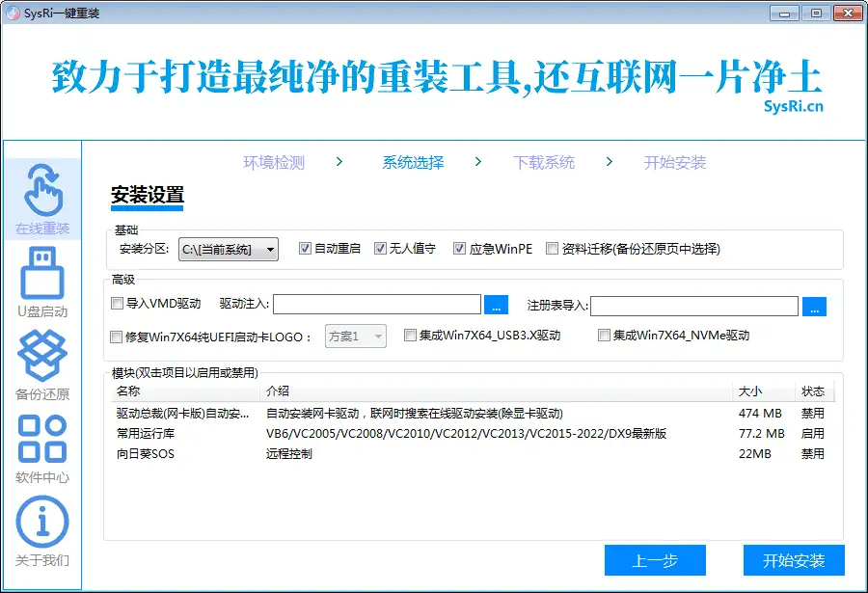Viewport: 868px width, 593px height.
Task: Click the 驱动注入 path input field
Action: 377,305
